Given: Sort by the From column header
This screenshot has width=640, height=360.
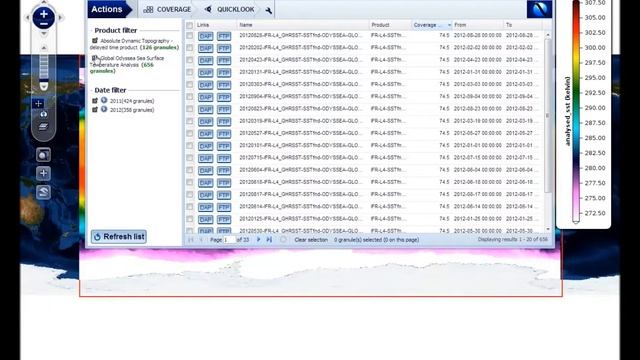Looking at the screenshot, I should click(x=478, y=25).
